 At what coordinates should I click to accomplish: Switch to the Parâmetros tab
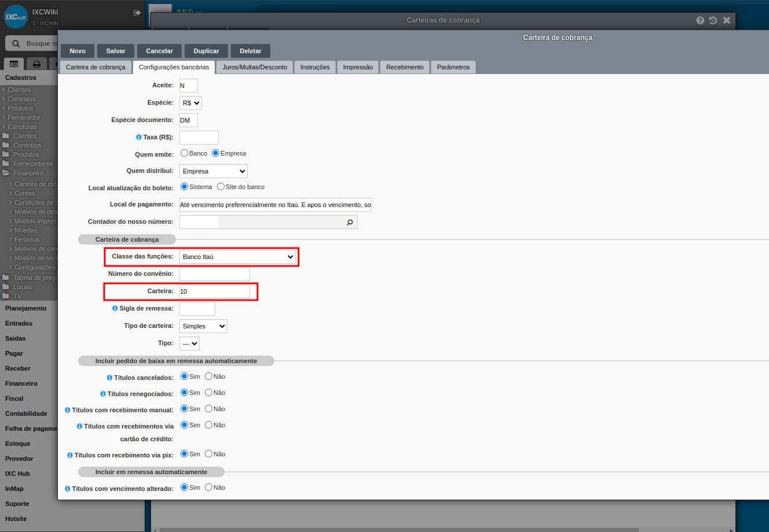[x=453, y=67]
